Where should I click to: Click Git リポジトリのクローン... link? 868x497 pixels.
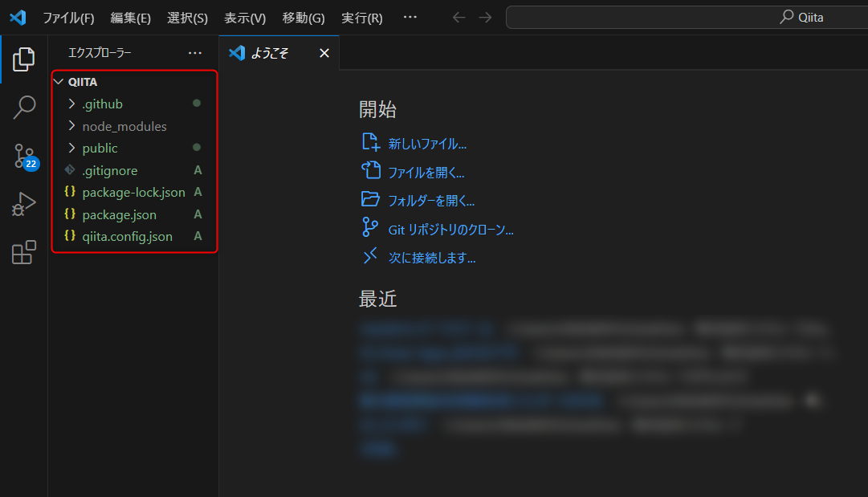click(x=451, y=229)
